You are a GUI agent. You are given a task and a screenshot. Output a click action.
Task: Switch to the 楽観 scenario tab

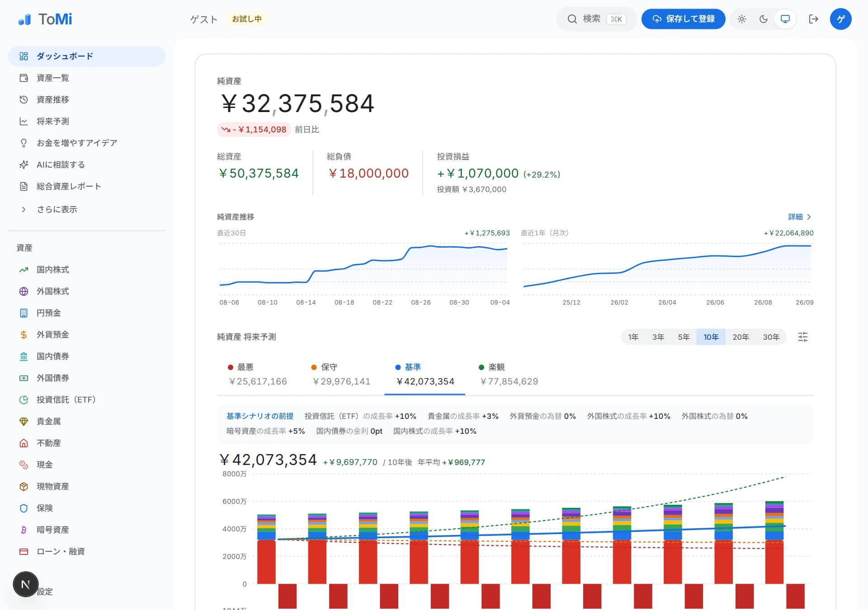509,375
